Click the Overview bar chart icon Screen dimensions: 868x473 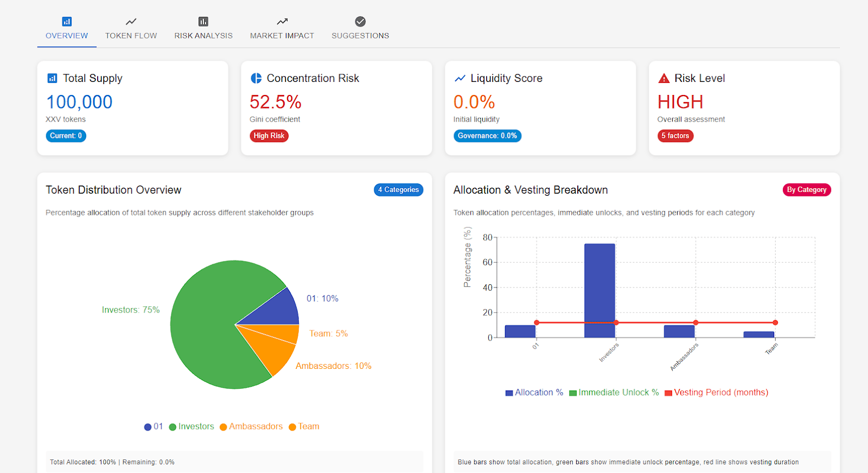(x=67, y=22)
